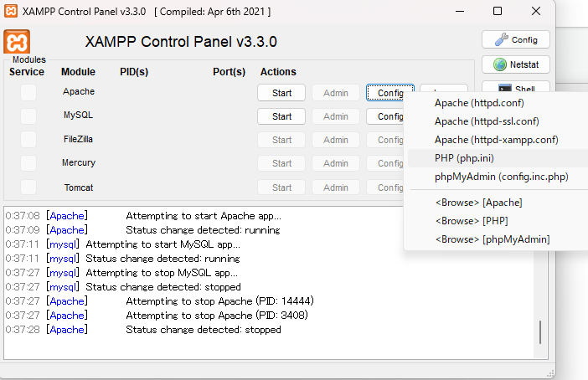Click log line 'Attempting to stop Apache (PID: 14444)'
The height and width of the screenshot is (380, 588).
[219, 301]
